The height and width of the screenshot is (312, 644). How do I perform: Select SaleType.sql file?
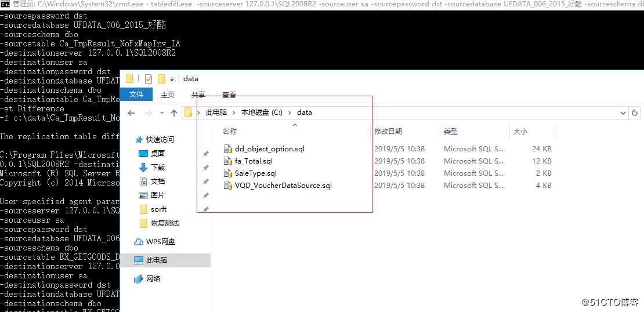(x=256, y=173)
